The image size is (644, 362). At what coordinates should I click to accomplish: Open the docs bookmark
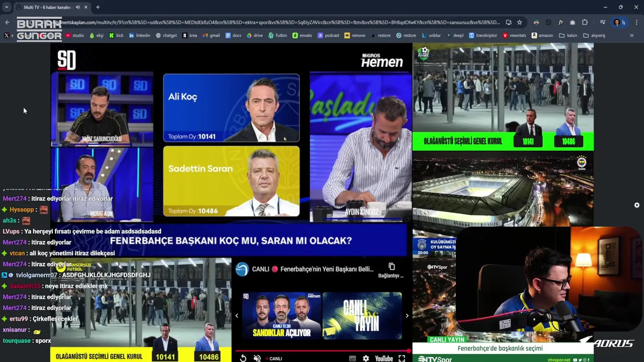click(x=233, y=35)
